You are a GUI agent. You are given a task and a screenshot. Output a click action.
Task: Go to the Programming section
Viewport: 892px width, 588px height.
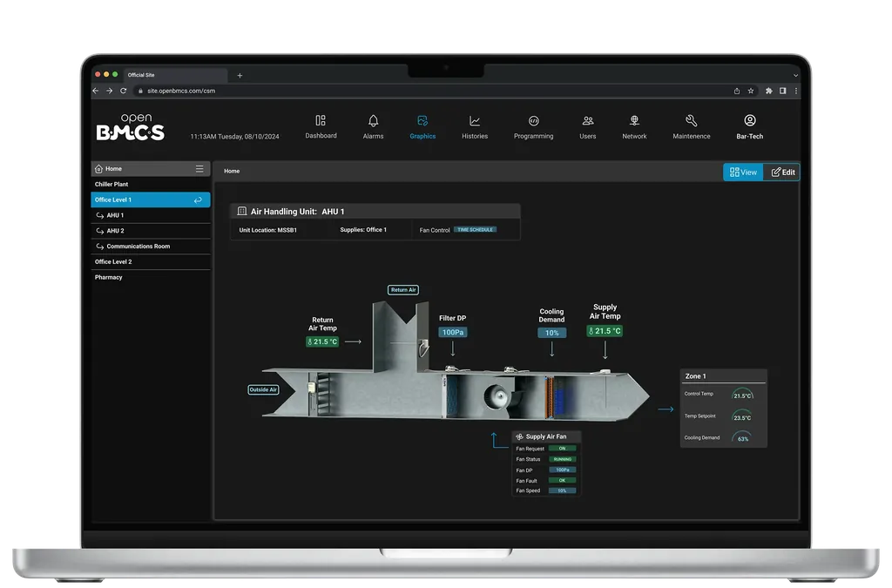[x=534, y=127]
